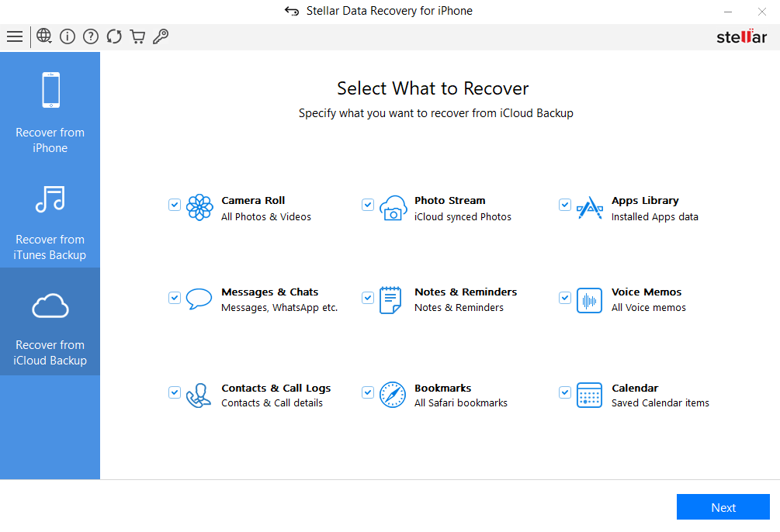
Task: Click the back arrow in title bar
Action: [292, 11]
